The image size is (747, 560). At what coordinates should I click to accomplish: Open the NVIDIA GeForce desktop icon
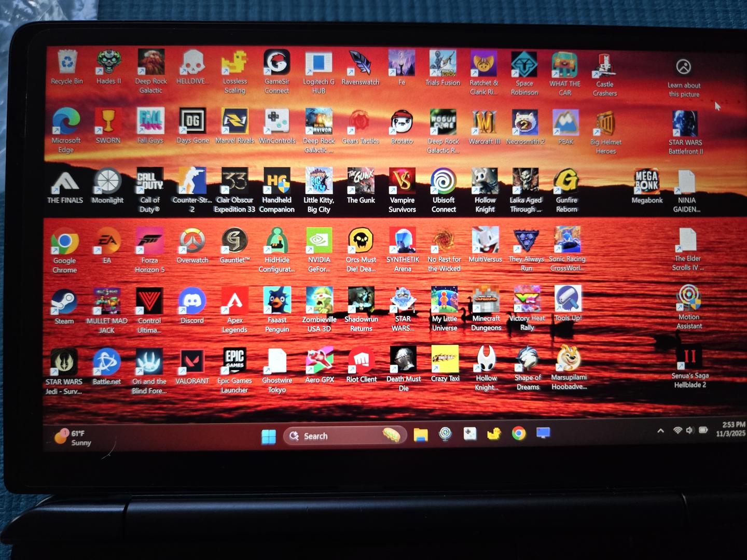(x=319, y=241)
